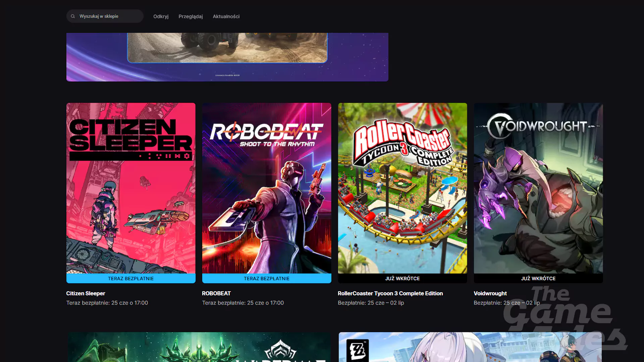
Task: Focus the 'Wyszukaj w sklepie' search field
Action: 105,16
